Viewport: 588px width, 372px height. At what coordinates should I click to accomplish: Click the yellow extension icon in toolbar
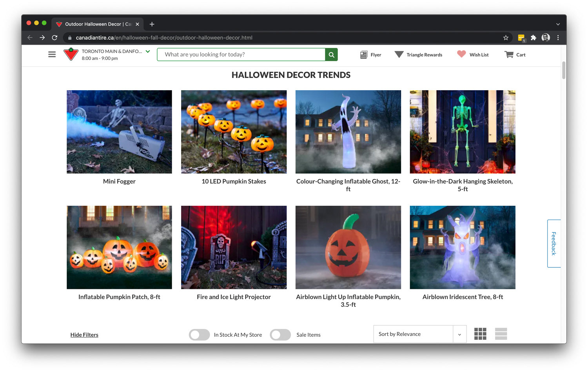coord(521,38)
